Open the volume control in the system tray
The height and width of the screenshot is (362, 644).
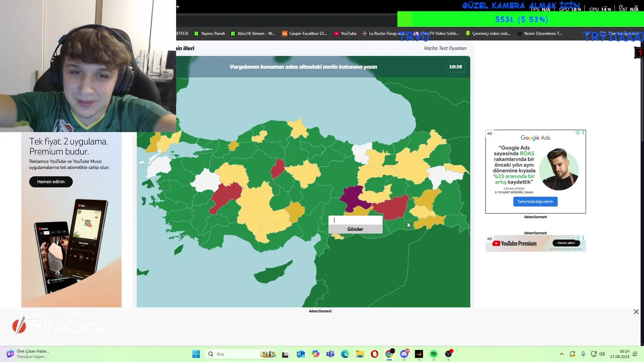[602, 354]
